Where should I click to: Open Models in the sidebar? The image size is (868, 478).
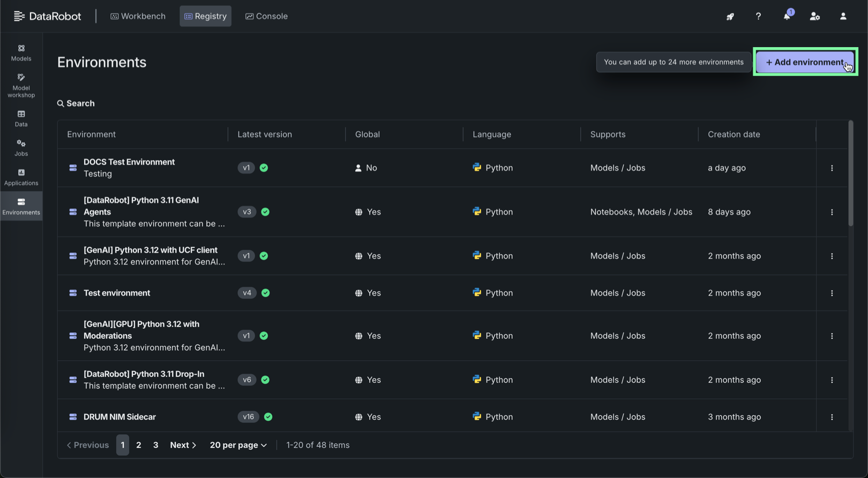21,52
